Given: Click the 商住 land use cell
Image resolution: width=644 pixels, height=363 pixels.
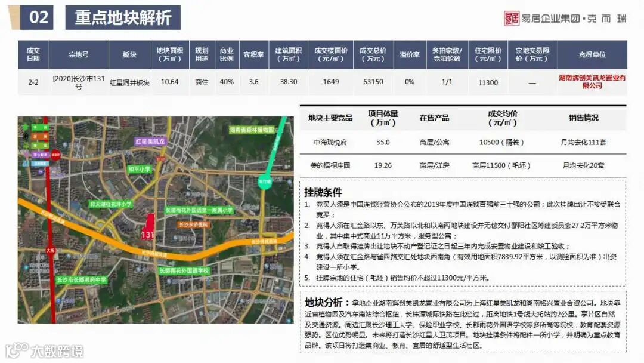Looking at the screenshot, I should coord(202,82).
